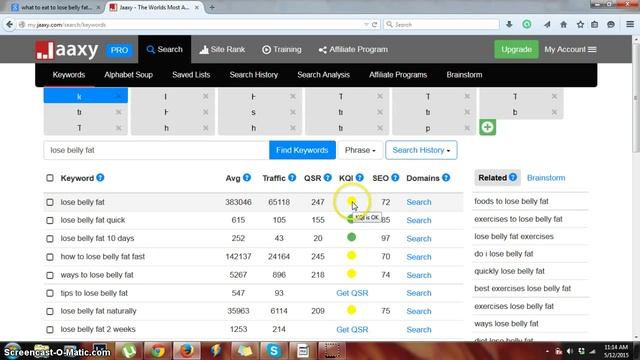Check the 'lose belly fat' row checkbox

point(50,202)
